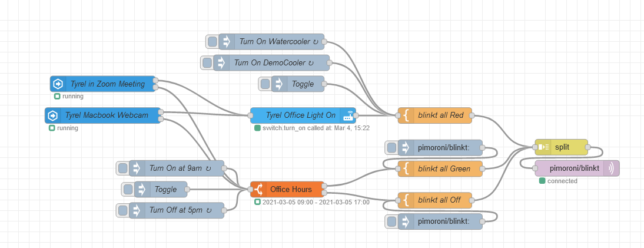
Task: Select the blinkt all Green label
Action: [x=444, y=168]
